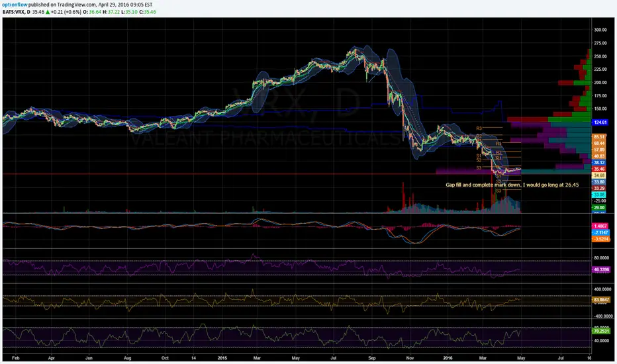Click the 40.0000 bottom pane axis label
This screenshot has width=617, height=364.
tap(602, 341)
